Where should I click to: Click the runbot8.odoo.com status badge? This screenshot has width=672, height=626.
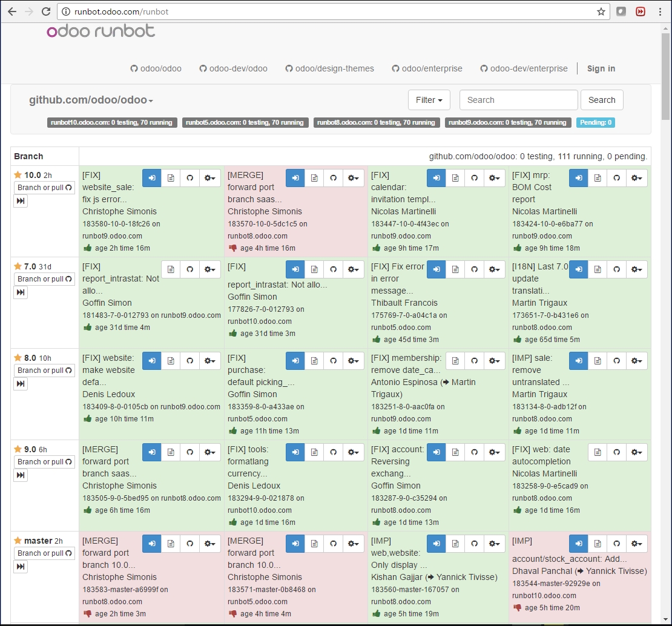(377, 122)
